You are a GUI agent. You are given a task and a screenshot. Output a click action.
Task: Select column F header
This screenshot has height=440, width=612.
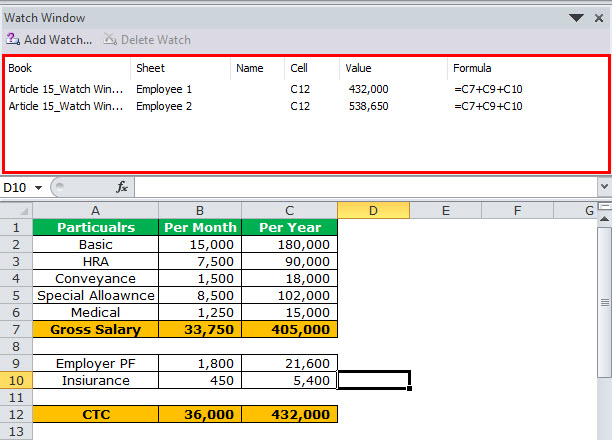pos(518,211)
